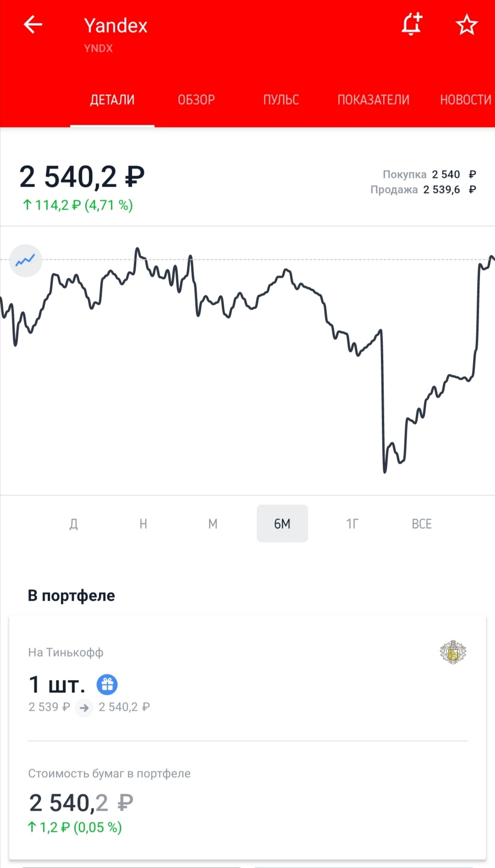Tap the arrow between 2 539 and 2 540,2

click(x=84, y=708)
